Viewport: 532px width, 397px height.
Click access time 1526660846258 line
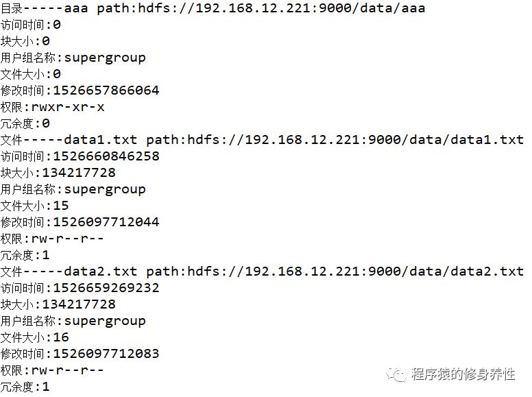pos(80,156)
